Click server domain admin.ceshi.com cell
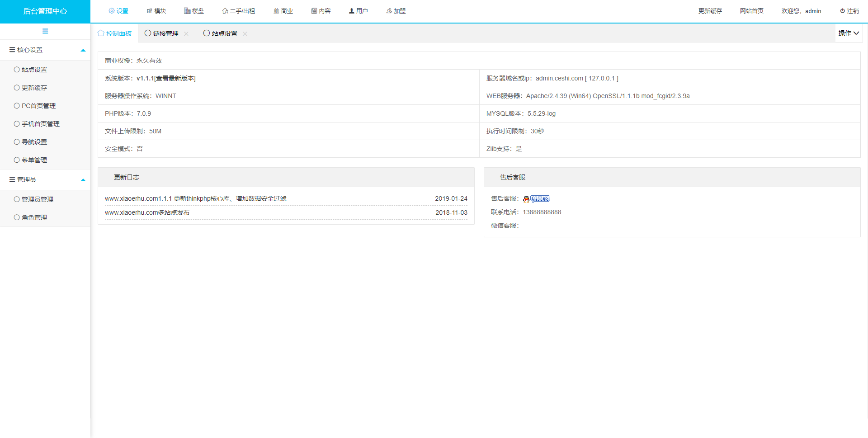 point(670,78)
